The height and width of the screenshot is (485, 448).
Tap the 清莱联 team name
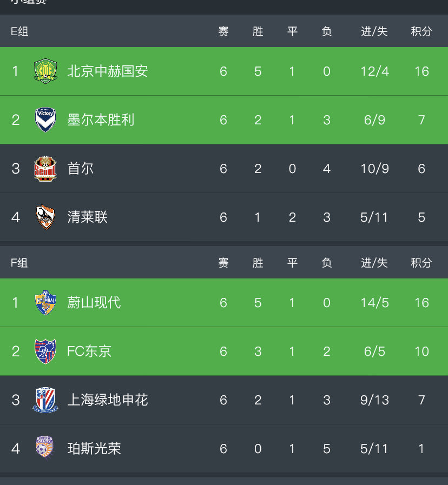pyautogui.click(x=87, y=217)
